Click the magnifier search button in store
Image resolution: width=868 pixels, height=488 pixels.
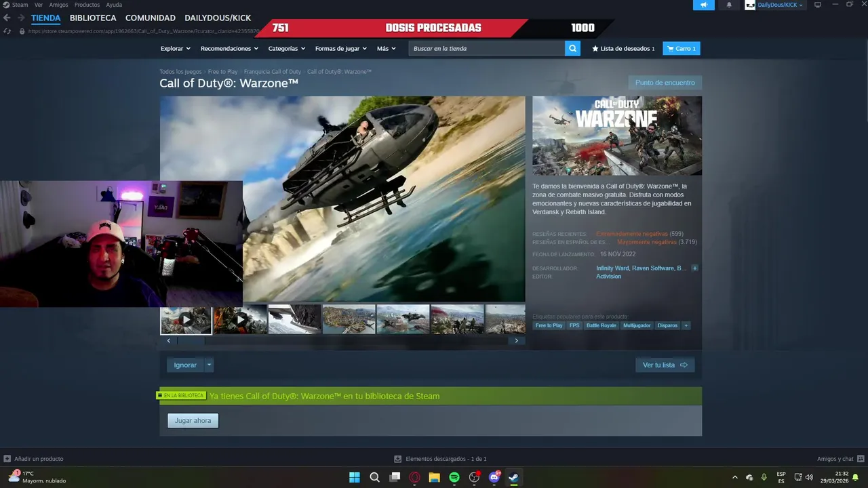[x=572, y=48]
